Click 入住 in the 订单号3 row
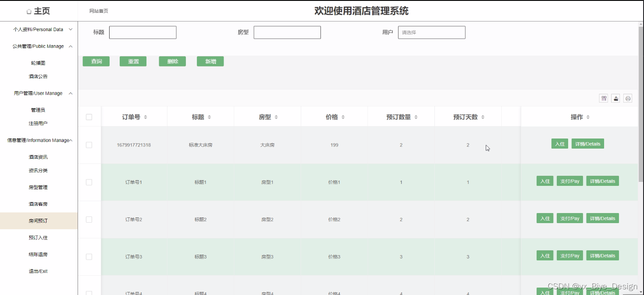Image resolution: width=644 pixels, height=295 pixels. click(x=545, y=256)
